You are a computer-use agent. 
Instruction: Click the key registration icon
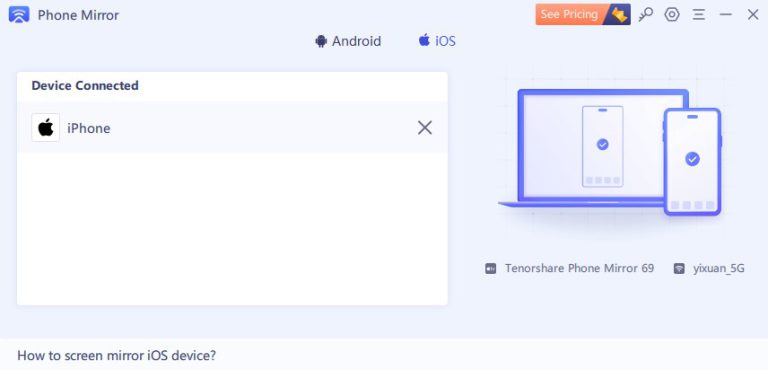(646, 15)
